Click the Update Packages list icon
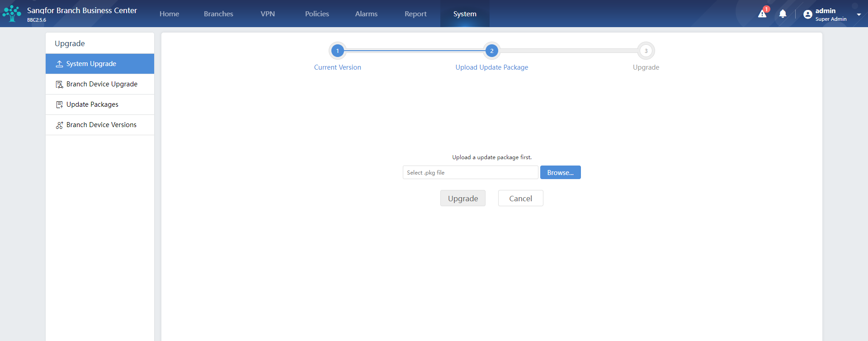The image size is (868, 341). [59, 104]
